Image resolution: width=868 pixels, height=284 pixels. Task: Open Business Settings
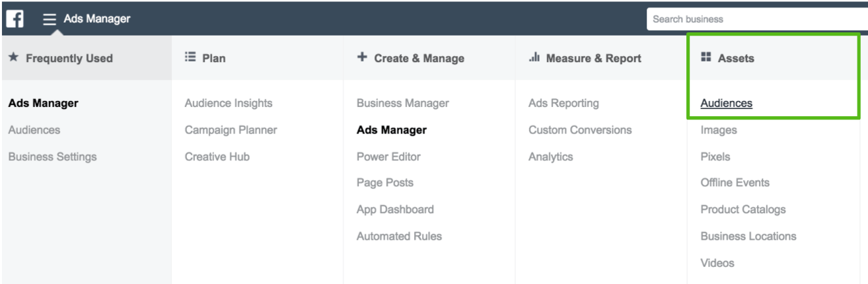52,157
